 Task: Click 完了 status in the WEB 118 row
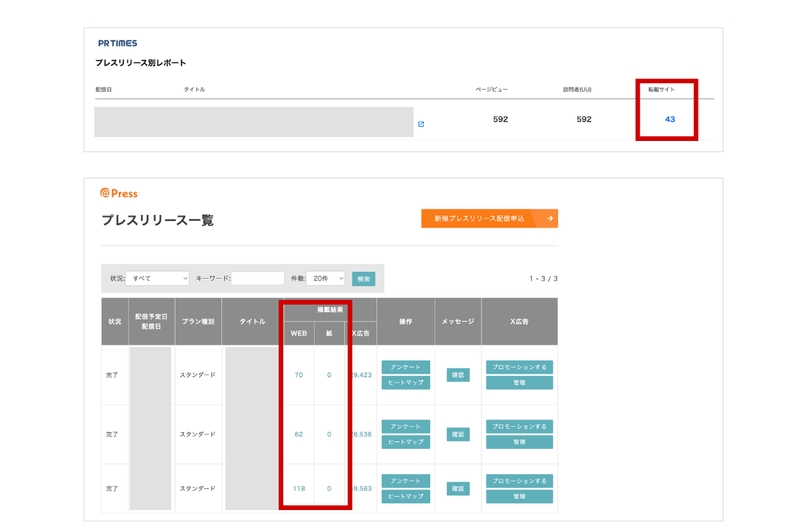[x=112, y=488]
